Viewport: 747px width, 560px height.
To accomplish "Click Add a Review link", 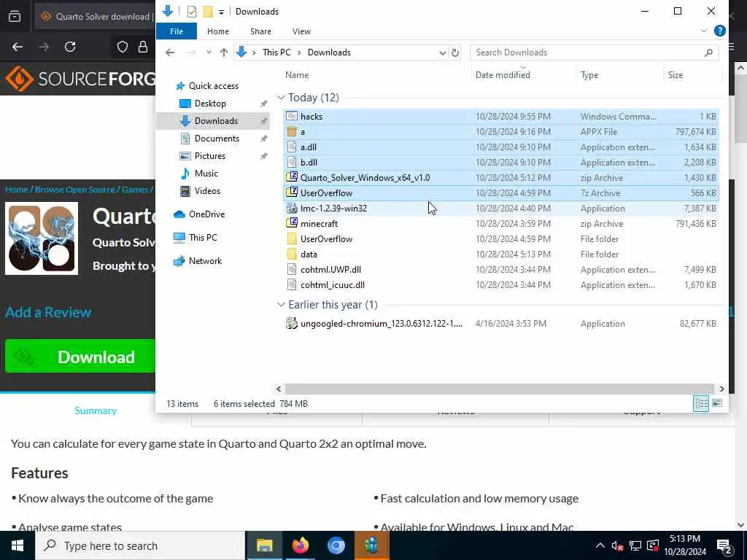I will [x=48, y=312].
